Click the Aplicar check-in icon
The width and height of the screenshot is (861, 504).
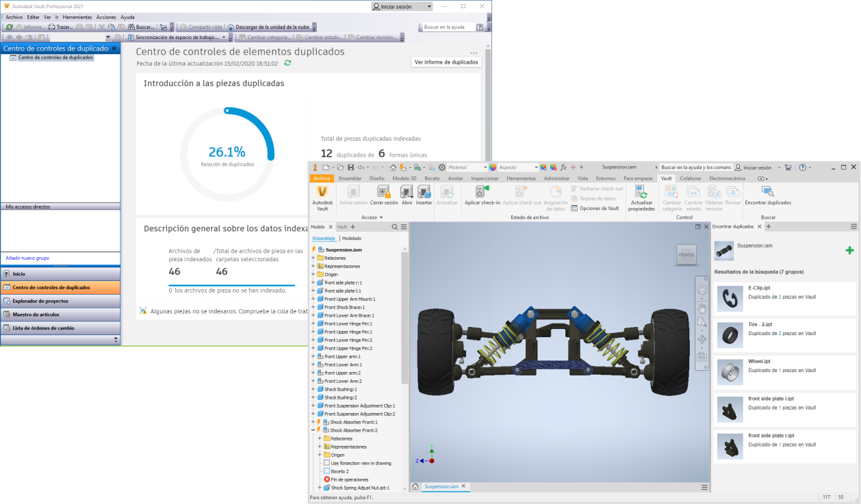pyautogui.click(x=483, y=192)
